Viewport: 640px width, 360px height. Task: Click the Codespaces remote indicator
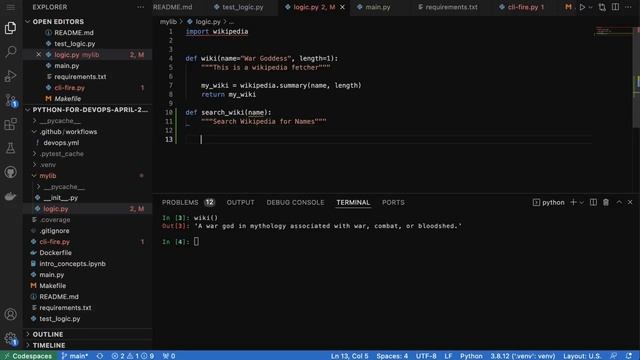point(28,356)
